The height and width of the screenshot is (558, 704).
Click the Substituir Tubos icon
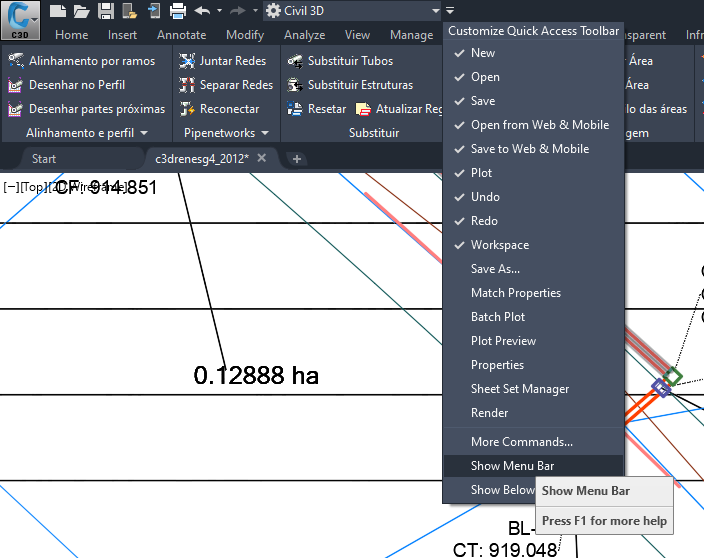pyautogui.click(x=295, y=61)
